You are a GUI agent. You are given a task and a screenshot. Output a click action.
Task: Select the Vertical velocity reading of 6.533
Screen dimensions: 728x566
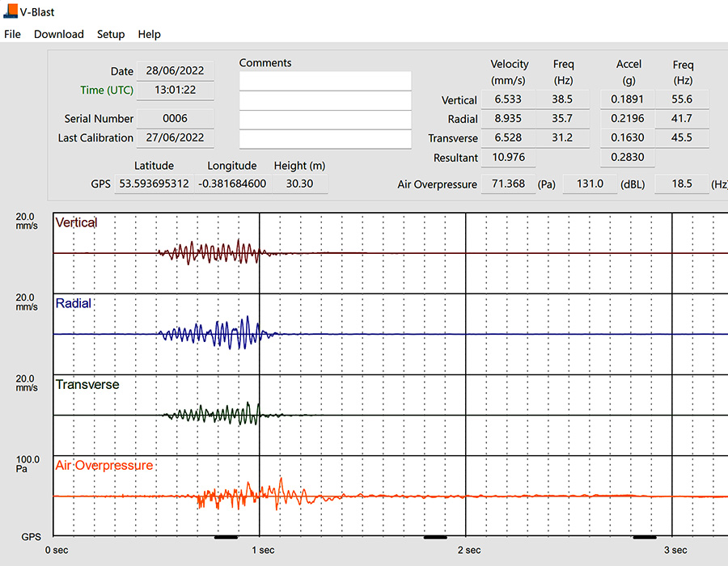(x=509, y=99)
